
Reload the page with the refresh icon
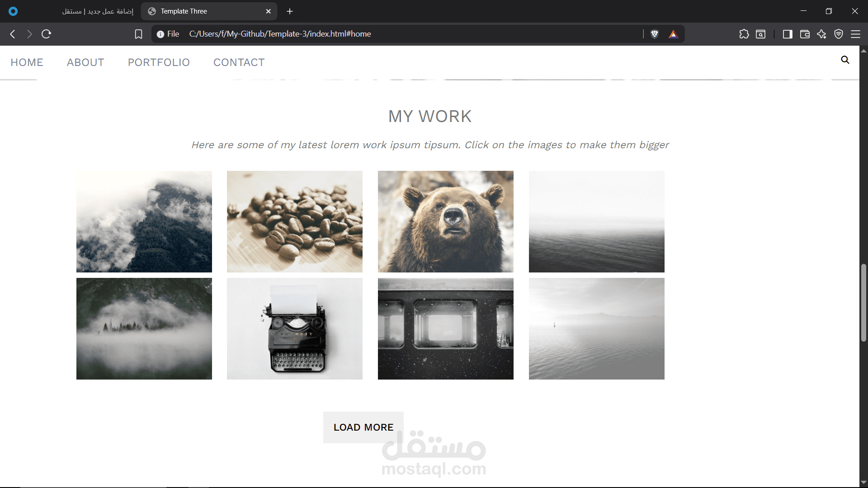coord(46,34)
